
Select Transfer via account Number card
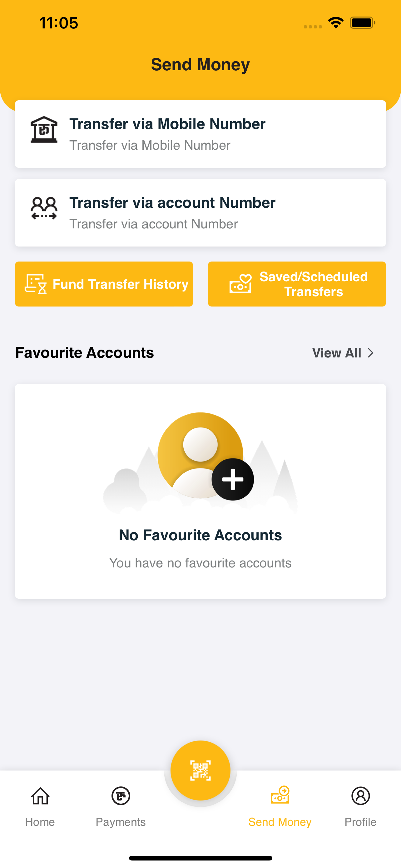200,212
